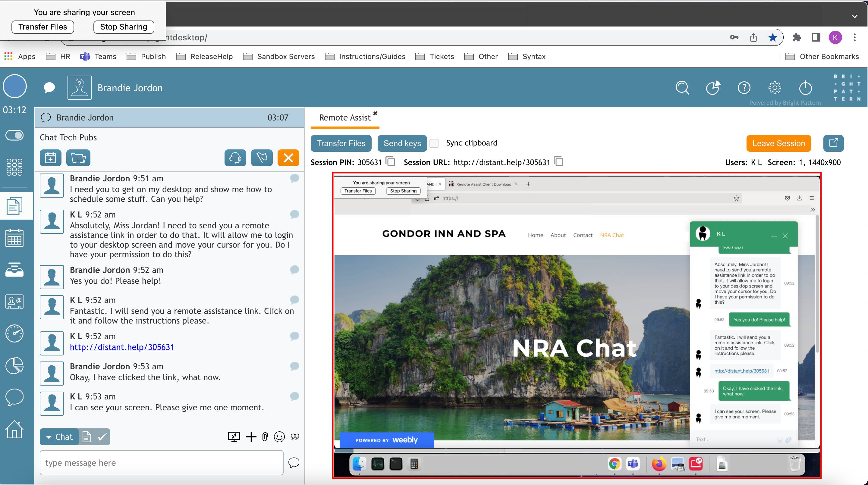Open the distant.help/305631 link in chat

[122, 347]
